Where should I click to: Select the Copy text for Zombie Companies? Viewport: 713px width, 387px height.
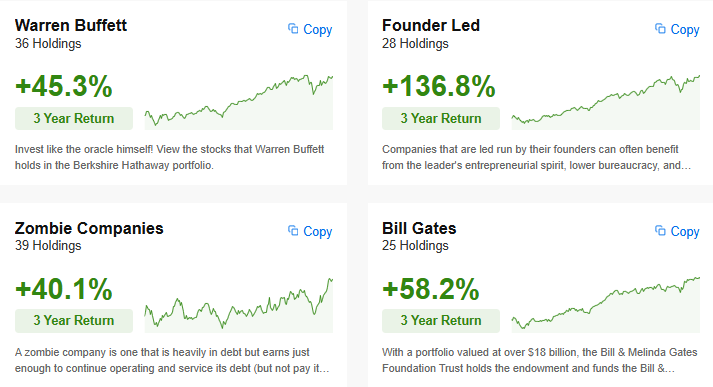(317, 231)
